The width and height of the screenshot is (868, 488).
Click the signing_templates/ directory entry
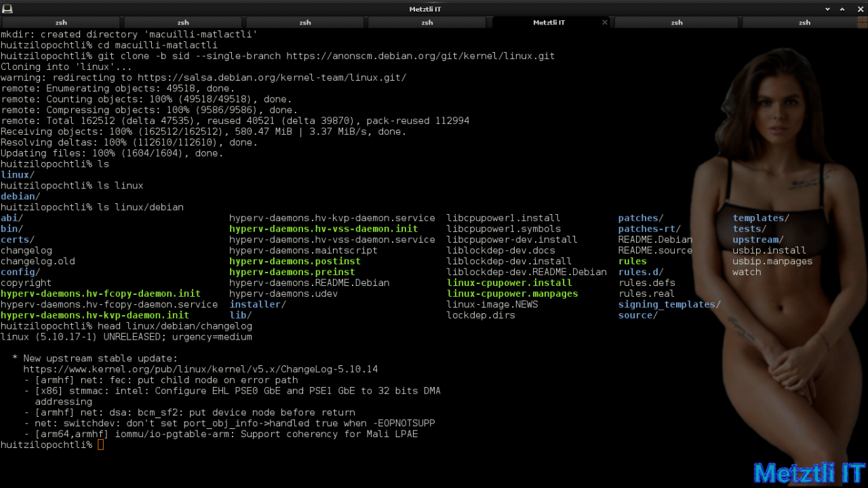(669, 304)
